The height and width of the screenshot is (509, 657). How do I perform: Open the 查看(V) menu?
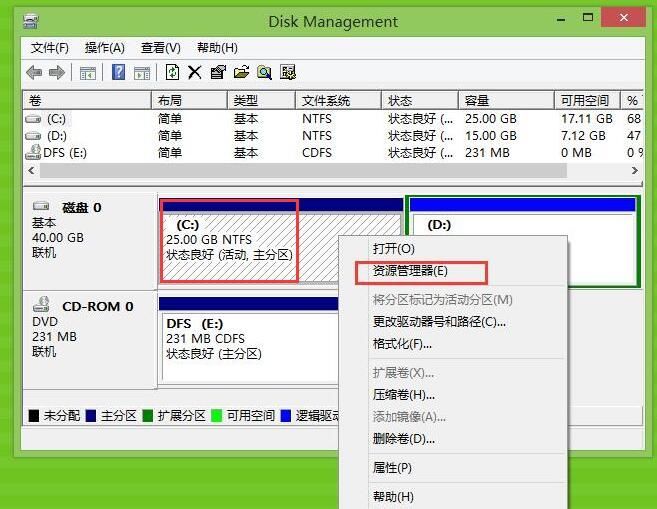pos(160,48)
